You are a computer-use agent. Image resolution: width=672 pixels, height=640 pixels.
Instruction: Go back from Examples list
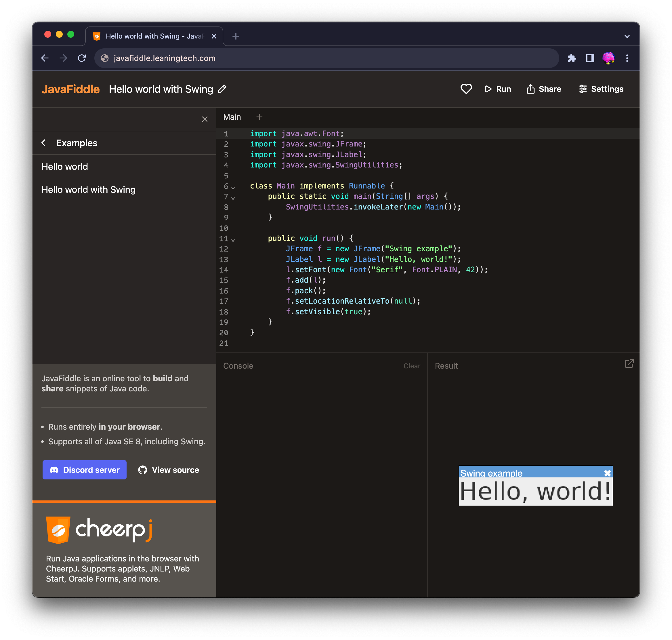click(44, 143)
